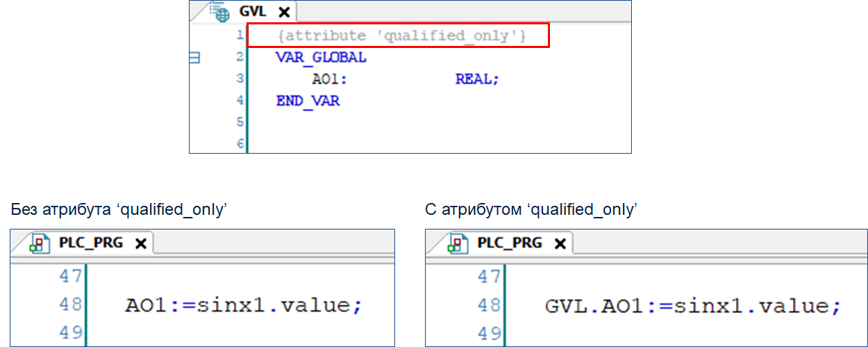Image resolution: width=868 pixels, height=347 pixels.
Task: Click line number 47 in the right editor
Action: [489, 276]
